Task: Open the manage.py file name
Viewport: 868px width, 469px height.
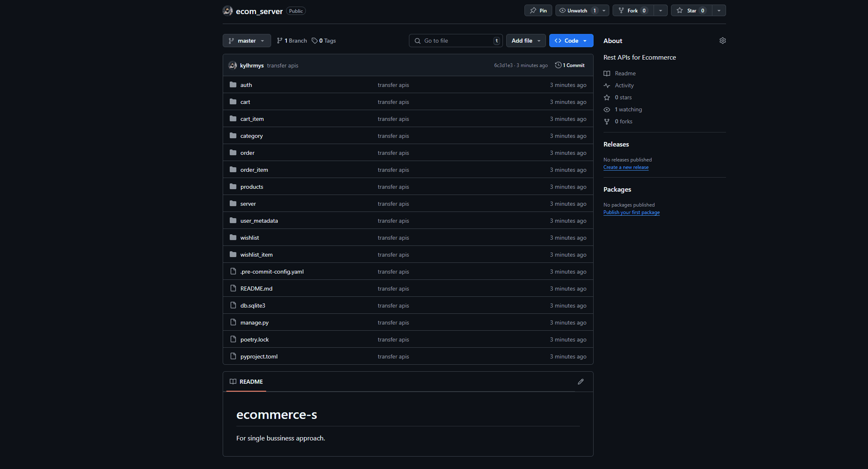Action: (255, 322)
